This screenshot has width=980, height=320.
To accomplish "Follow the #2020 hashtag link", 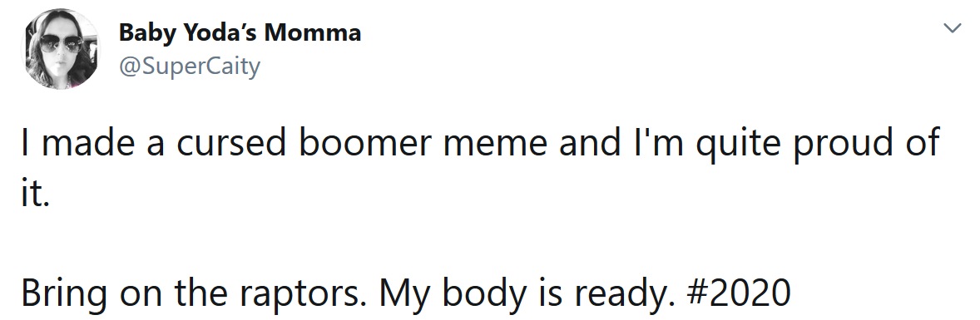I will (738, 292).
